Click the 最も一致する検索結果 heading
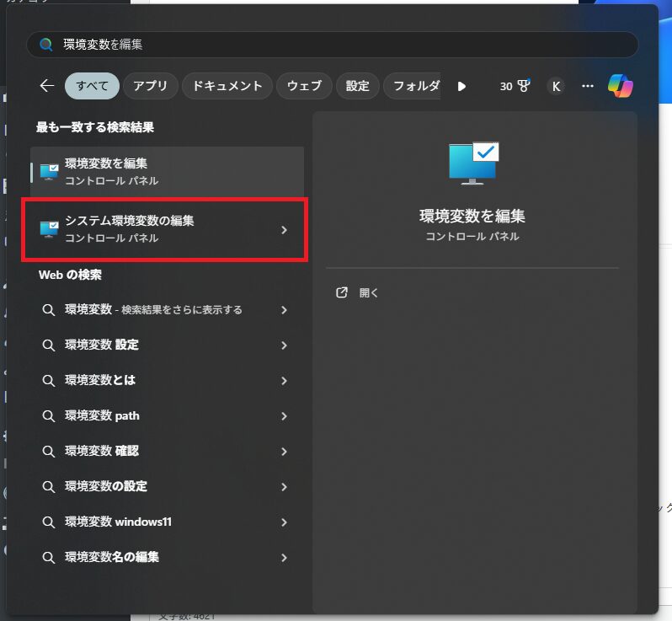 pyautogui.click(x=94, y=127)
